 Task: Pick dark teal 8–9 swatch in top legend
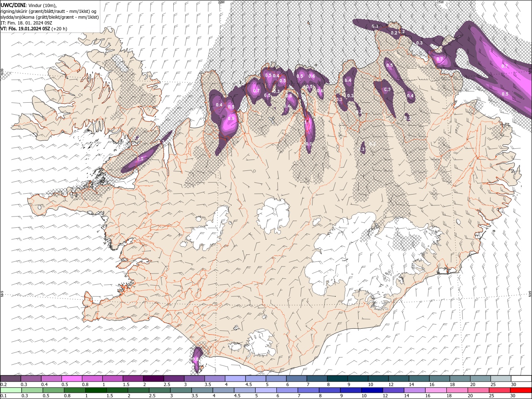(337, 379)
